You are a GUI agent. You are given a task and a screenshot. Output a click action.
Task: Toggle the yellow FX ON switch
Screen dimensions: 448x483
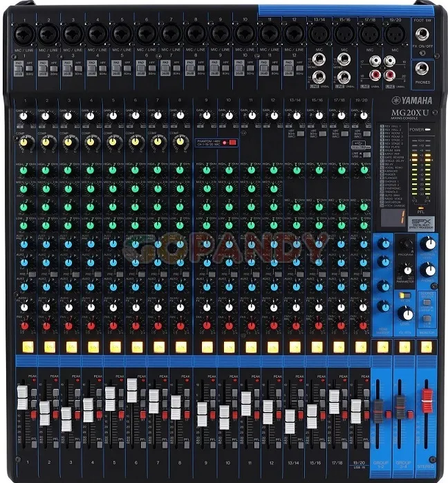click(404, 295)
